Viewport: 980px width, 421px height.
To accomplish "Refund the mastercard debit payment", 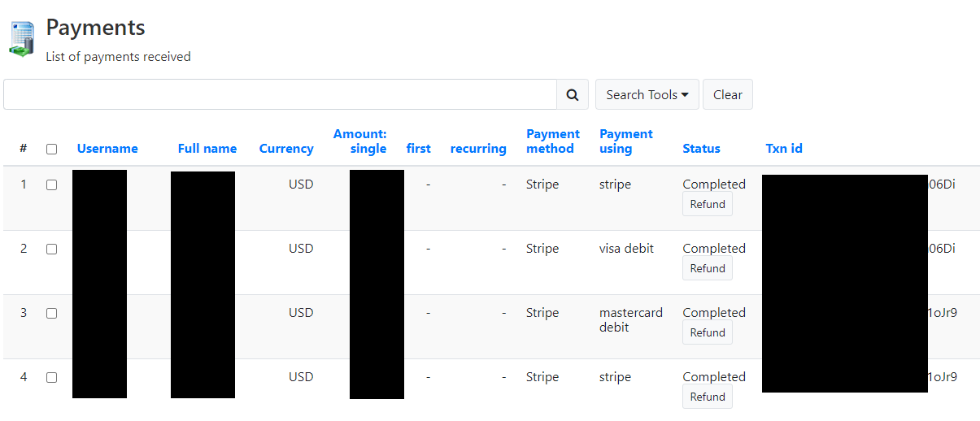I will point(708,333).
